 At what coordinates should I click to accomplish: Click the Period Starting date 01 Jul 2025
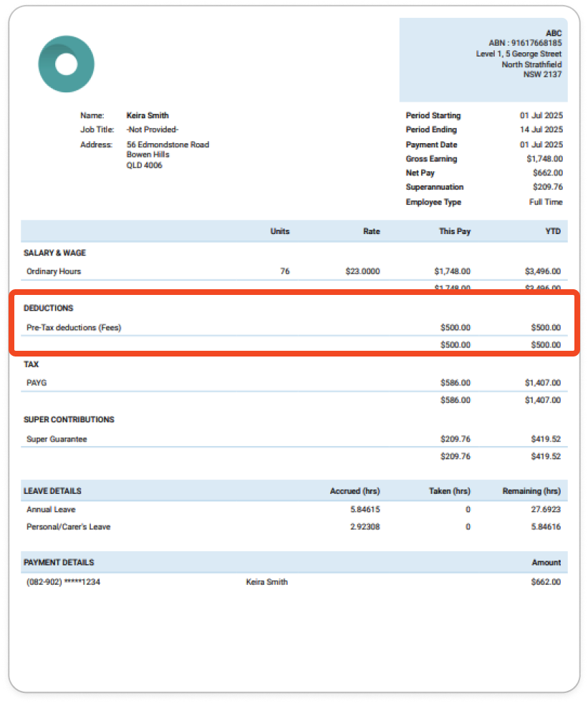click(x=543, y=115)
